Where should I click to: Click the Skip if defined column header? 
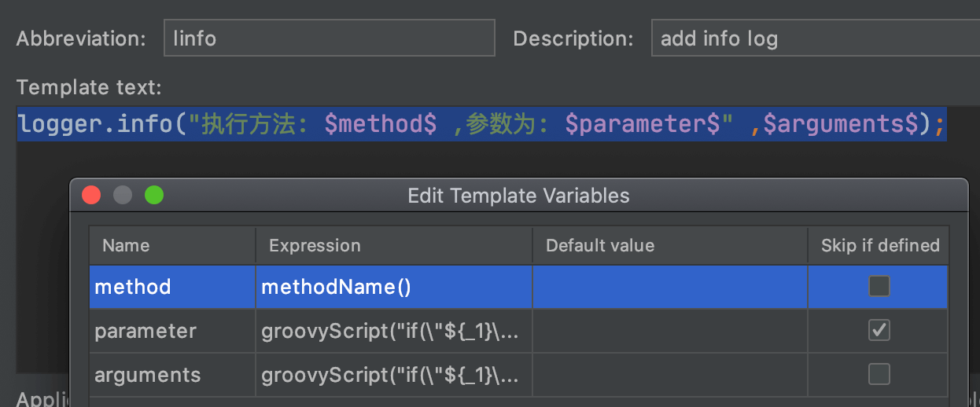coord(880,246)
